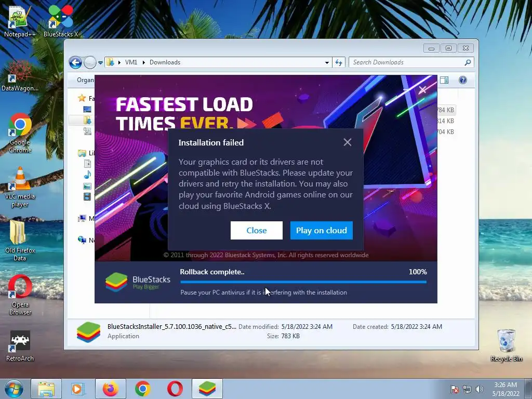Launch Opera Browser desktop icon
This screenshot has height=399, width=532.
click(x=20, y=295)
